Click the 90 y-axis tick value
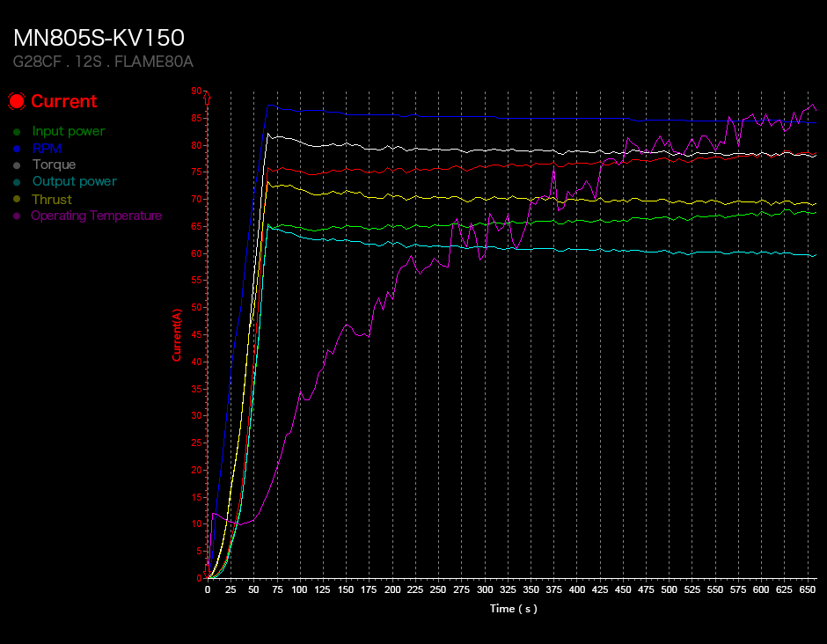This screenshot has width=827, height=644. pos(196,91)
